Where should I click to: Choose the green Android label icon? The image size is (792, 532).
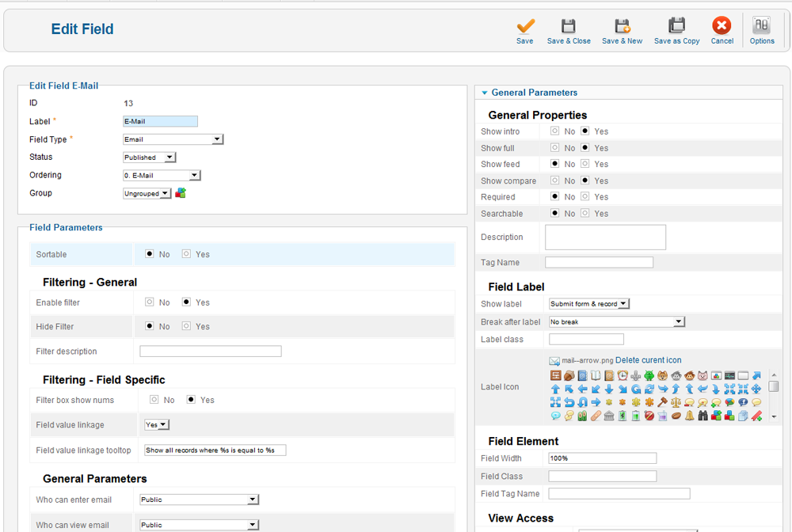tap(649, 376)
